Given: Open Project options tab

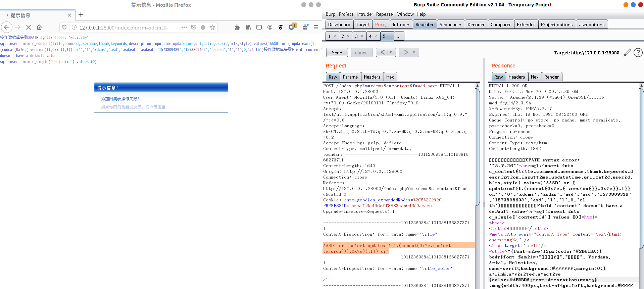Looking at the screenshot, I should (556, 25).
